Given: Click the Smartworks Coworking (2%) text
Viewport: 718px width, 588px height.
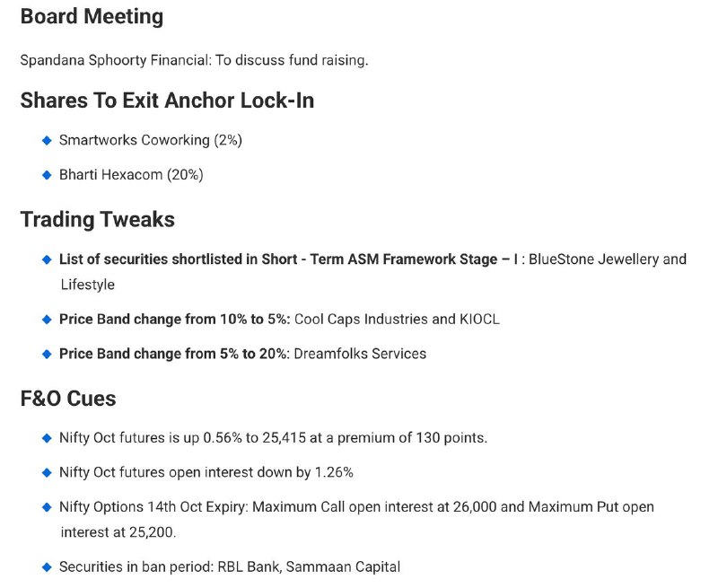Looking at the screenshot, I should pyautogui.click(x=151, y=140).
